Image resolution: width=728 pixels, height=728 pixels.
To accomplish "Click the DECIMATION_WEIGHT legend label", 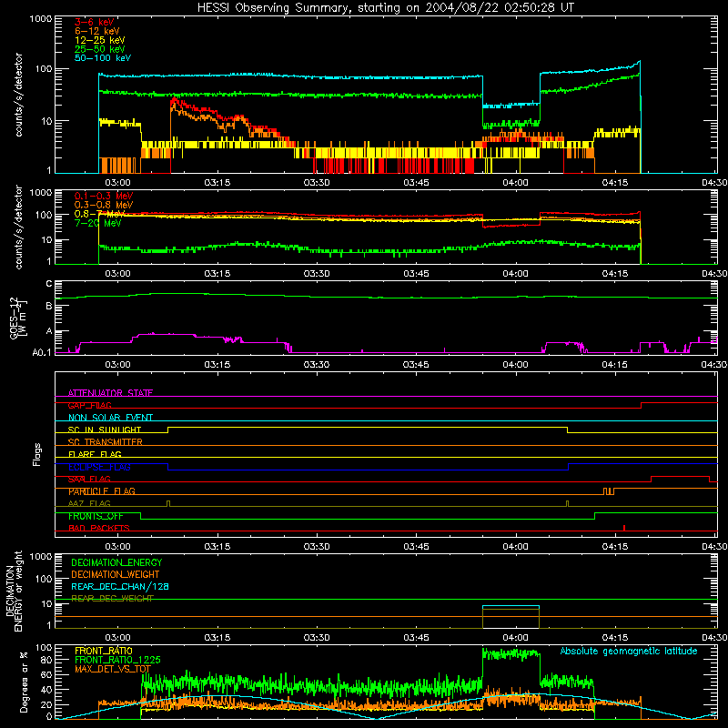I will [116, 574].
